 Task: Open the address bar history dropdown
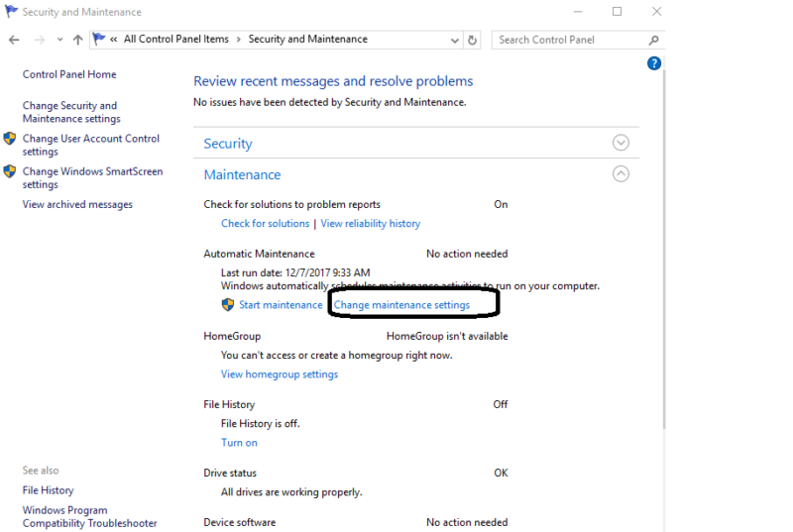click(454, 41)
